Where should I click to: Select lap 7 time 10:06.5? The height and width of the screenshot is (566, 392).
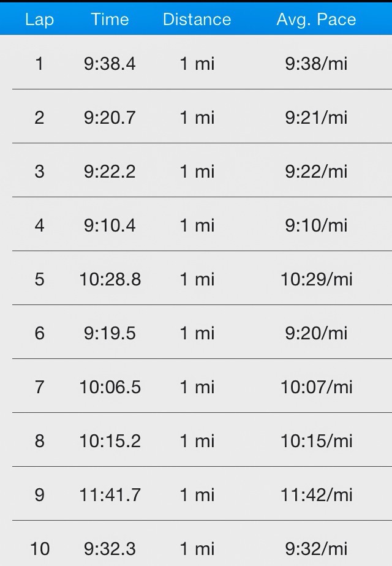point(110,387)
